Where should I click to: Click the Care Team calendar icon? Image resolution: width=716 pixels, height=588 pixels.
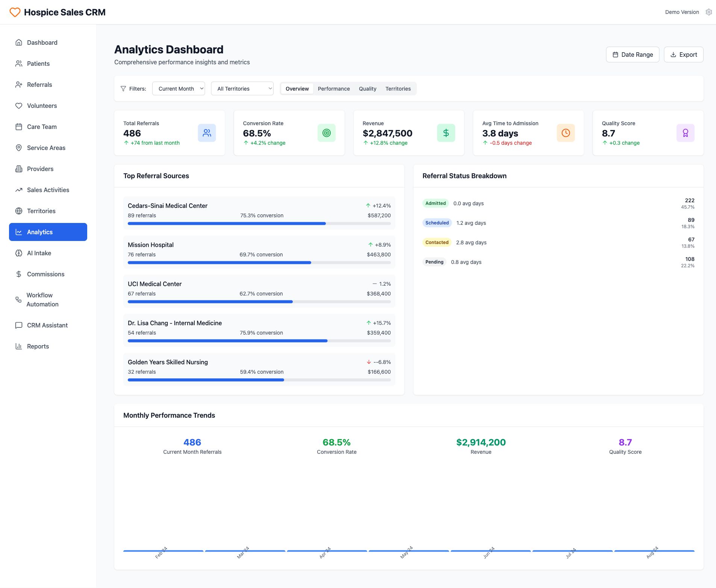click(19, 127)
